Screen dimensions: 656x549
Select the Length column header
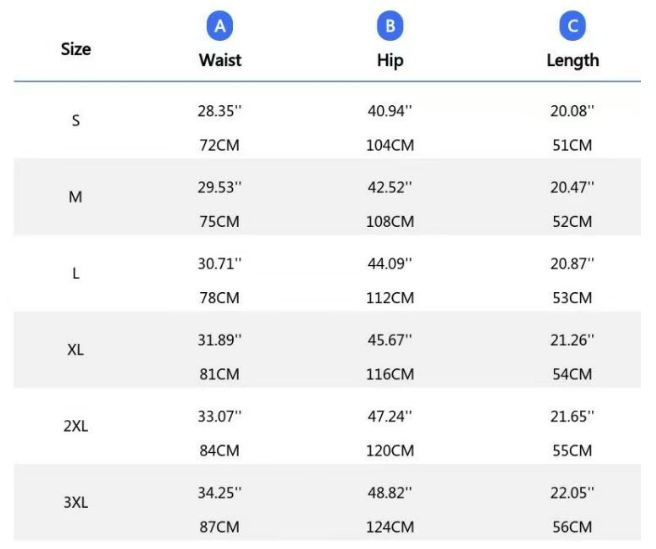coord(572,60)
